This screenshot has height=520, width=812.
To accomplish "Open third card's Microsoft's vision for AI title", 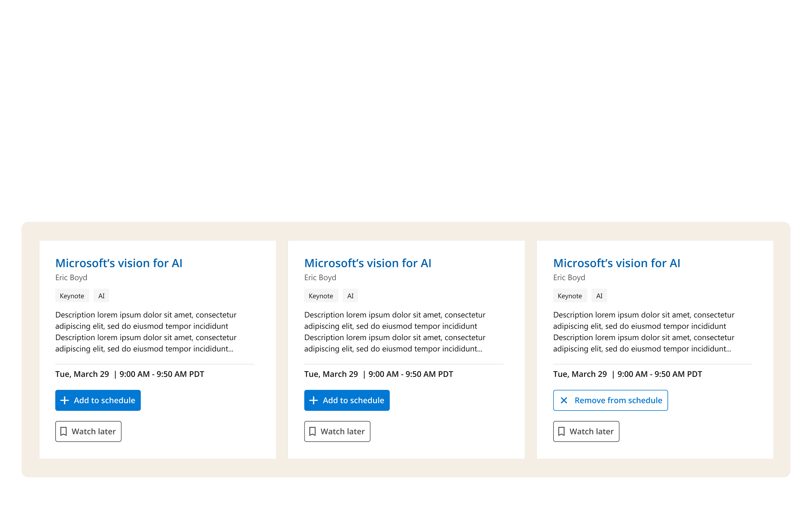I will point(616,263).
